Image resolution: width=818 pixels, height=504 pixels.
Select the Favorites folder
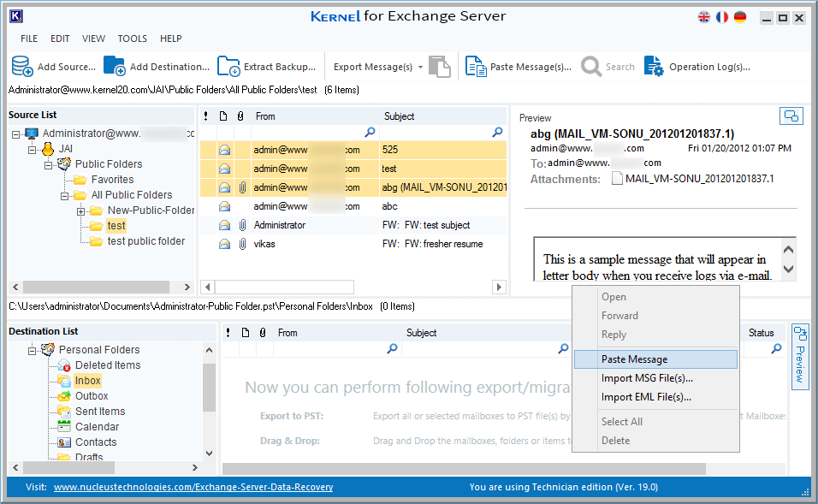[112, 180]
